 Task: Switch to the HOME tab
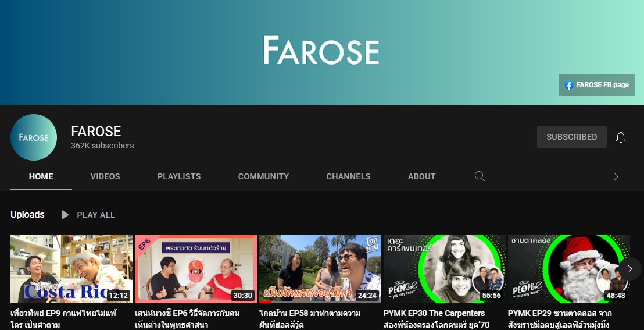pyautogui.click(x=41, y=176)
